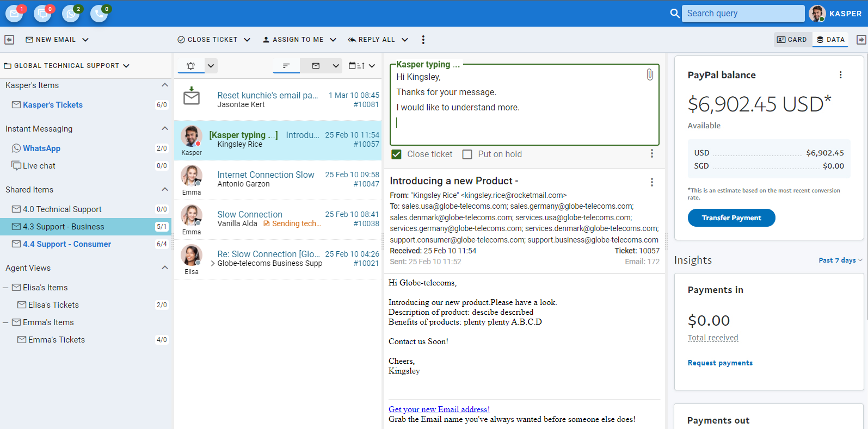Image resolution: width=868 pixels, height=429 pixels.
Task: Click the Request payments link
Action: (x=720, y=363)
